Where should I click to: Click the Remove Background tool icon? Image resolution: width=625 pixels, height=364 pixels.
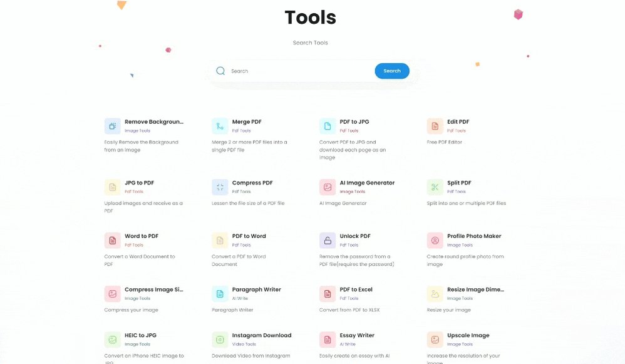(112, 126)
